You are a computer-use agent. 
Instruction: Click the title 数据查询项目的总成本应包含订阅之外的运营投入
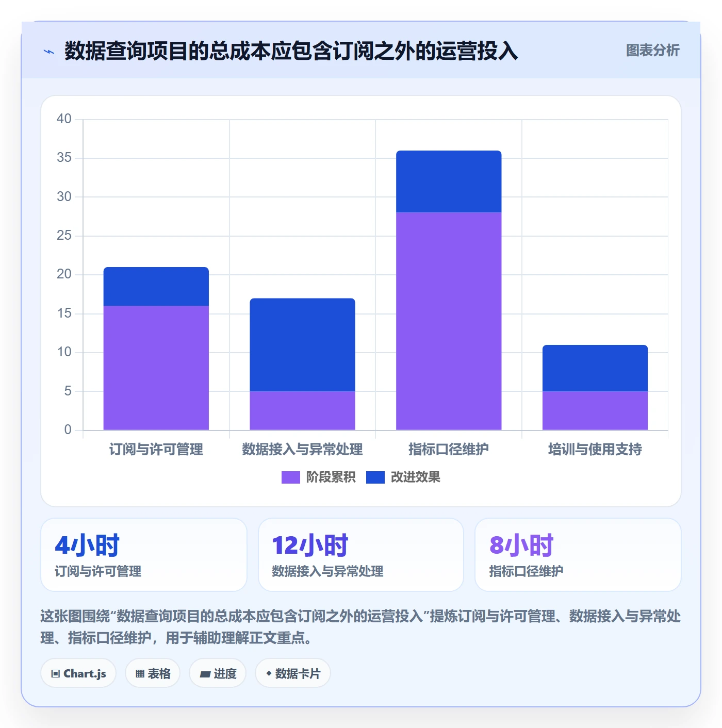291,51
